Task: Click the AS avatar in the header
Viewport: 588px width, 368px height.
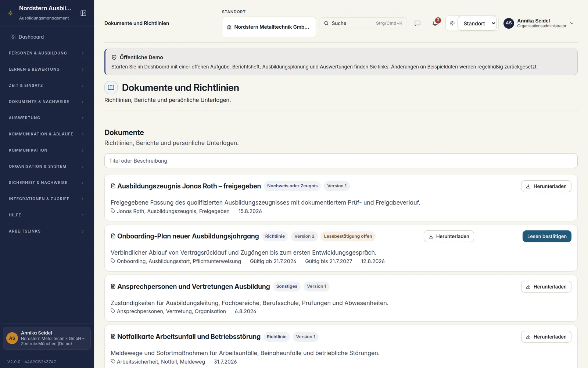Action: [509, 23]
